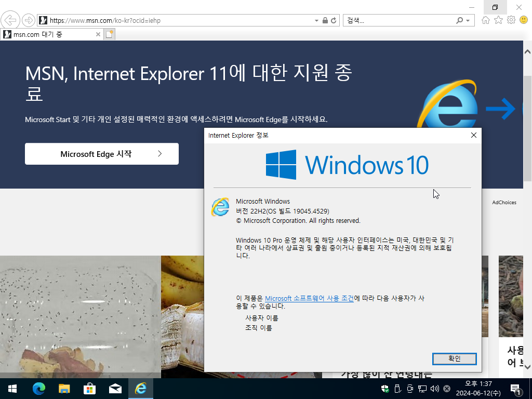Click the smiley feedback icon
This screenshot has height=399, width=532.
[524, 20]
